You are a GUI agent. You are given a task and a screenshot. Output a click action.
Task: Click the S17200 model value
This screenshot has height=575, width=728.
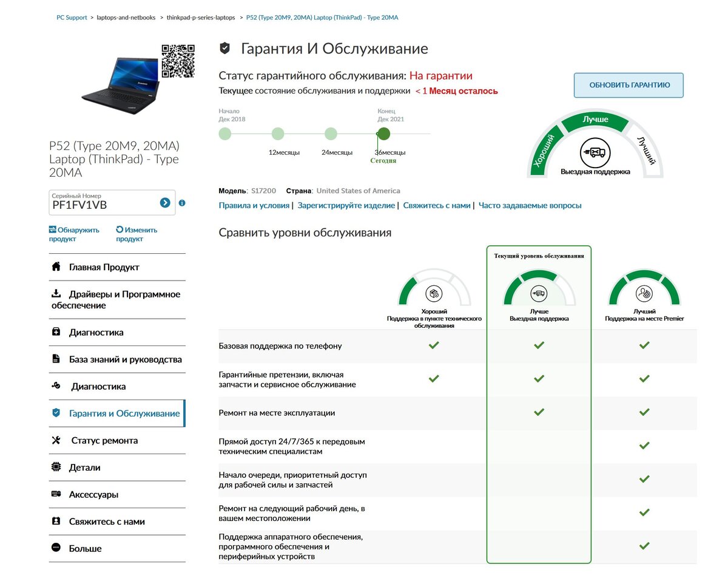[x=264, y=191]
